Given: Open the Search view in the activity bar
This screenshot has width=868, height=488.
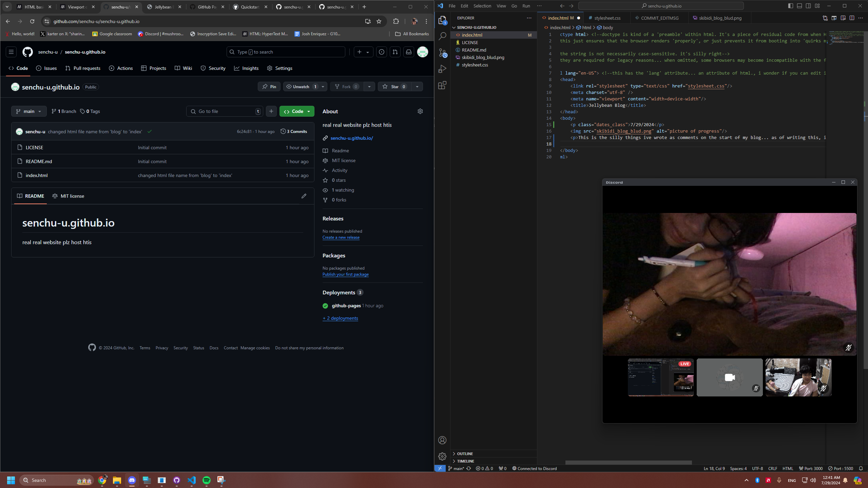Looking at the screenshot, I should [x=442, y=36].
